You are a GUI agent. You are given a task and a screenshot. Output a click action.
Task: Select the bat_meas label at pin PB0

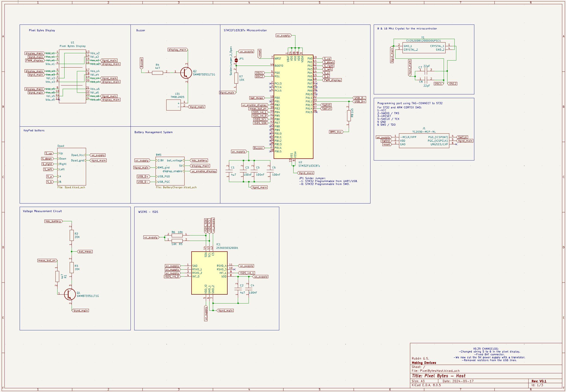[x=257, y=98]
